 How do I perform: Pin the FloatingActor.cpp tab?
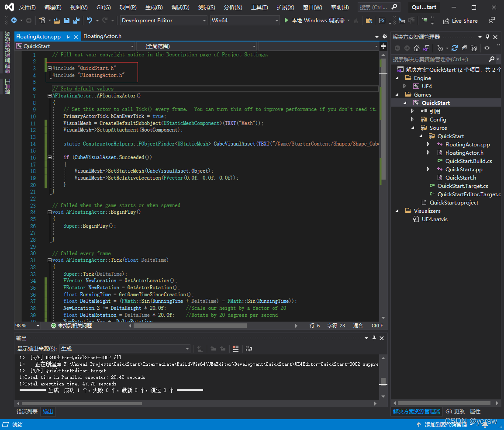point(68,37)
